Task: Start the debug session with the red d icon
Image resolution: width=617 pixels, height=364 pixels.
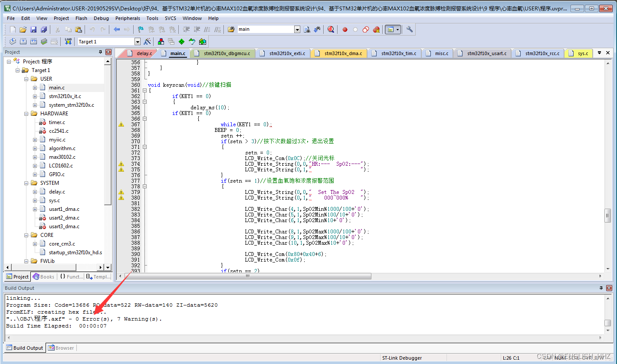Action: [331, 30]
